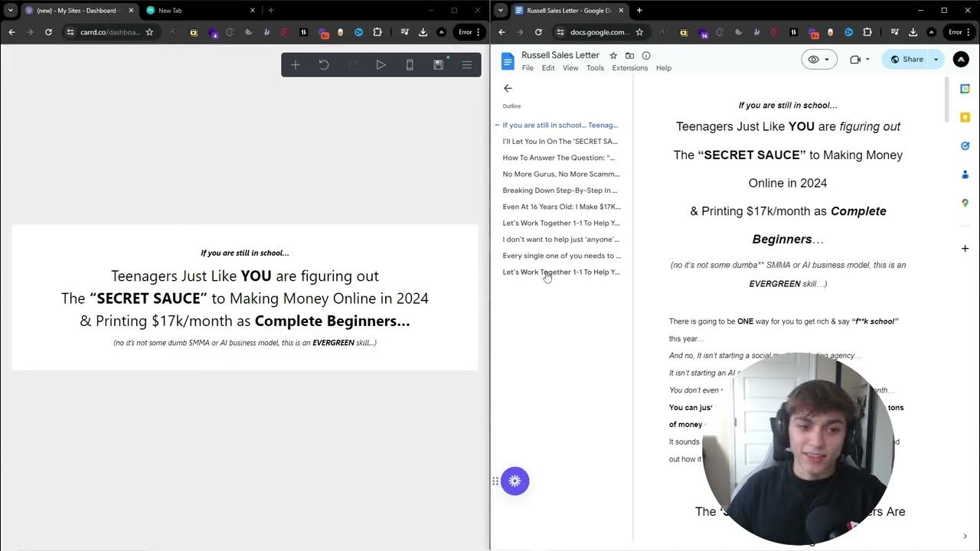Reload the carrd.co page
This screenshot has height=551, width=980.
(x=48, y=32)
